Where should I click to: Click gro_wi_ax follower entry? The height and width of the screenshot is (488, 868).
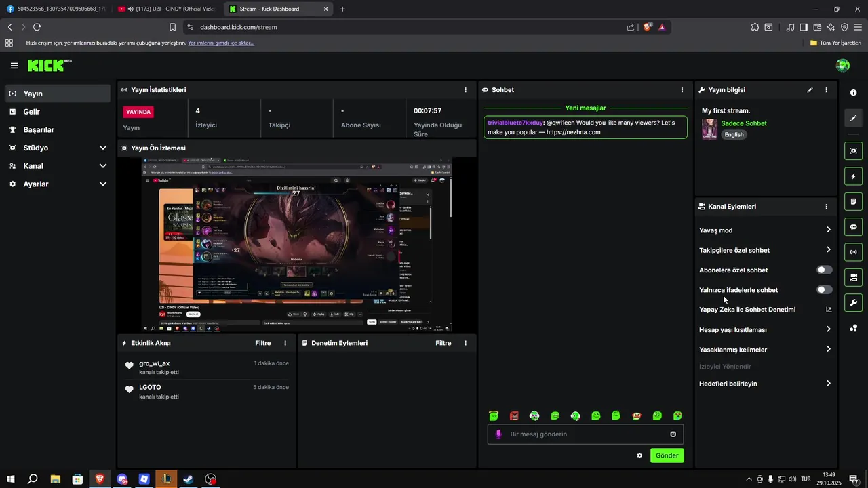(205, 367)
